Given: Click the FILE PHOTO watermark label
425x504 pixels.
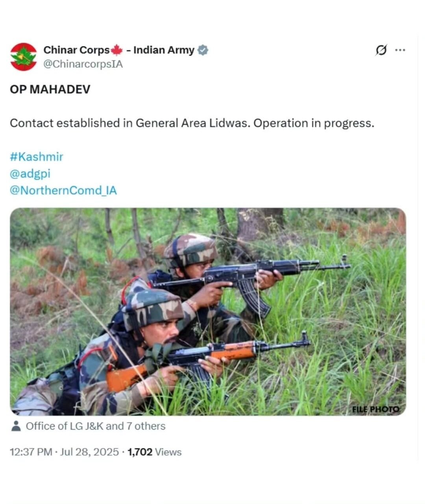Looking at the screenshot, I should pos(375,409).
